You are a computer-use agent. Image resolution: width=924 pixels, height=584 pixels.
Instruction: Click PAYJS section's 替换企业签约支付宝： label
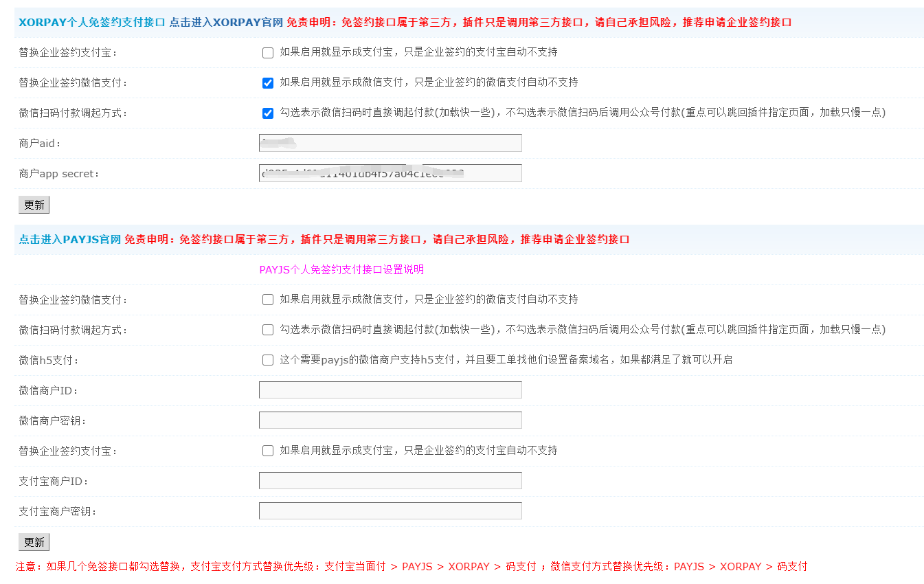(x=69, y=451)
